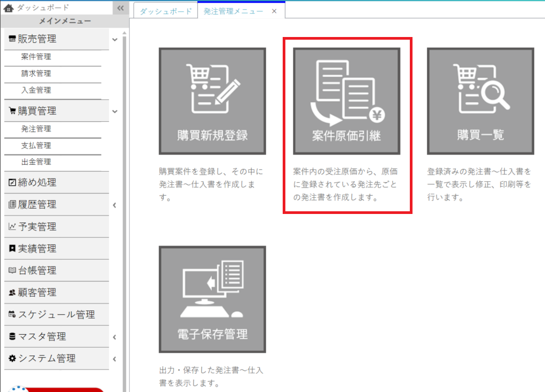
Task: Select the 顧客管理 menu label
Action: click(37, 293)
